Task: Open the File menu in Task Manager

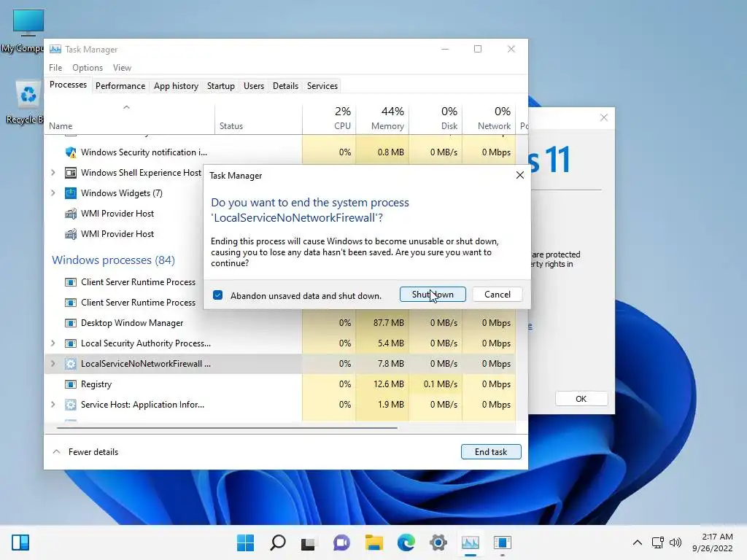Action: [x=55, y=68]
